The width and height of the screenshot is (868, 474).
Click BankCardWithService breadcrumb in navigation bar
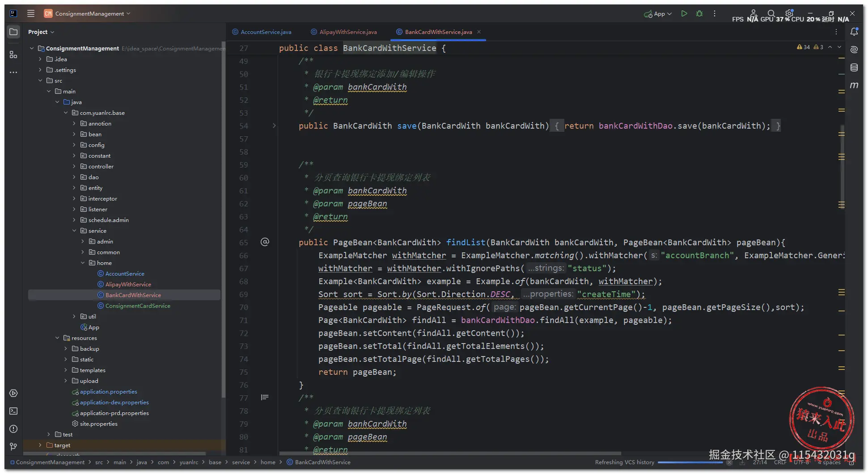coord(318,462)
